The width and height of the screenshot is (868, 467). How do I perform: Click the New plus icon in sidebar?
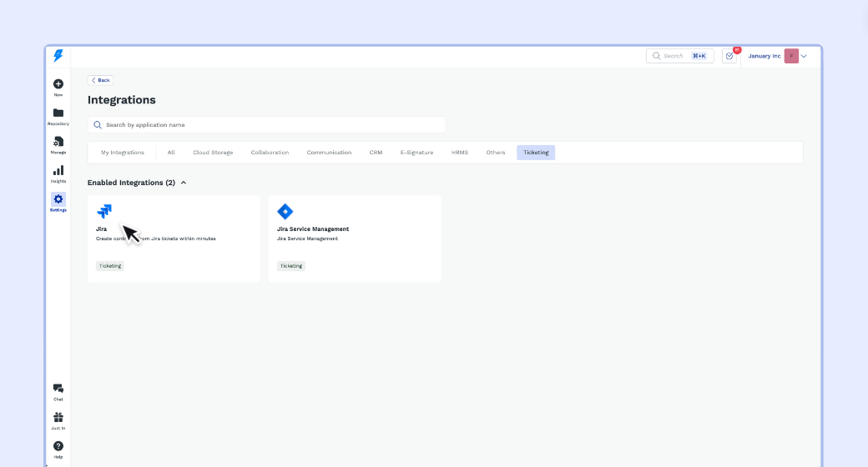[58, 84]
